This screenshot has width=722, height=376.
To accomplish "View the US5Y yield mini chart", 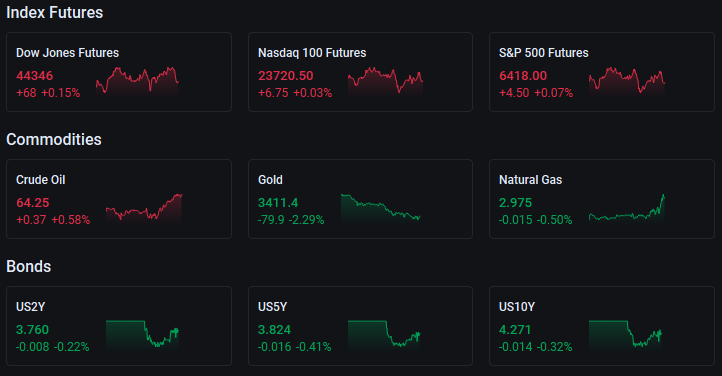I will 384,335.
